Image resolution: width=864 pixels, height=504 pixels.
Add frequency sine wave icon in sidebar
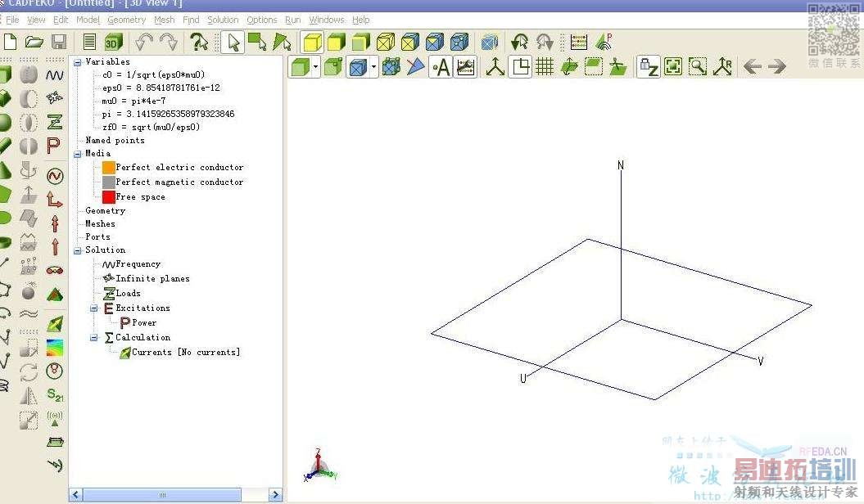(x=55, y=74)
